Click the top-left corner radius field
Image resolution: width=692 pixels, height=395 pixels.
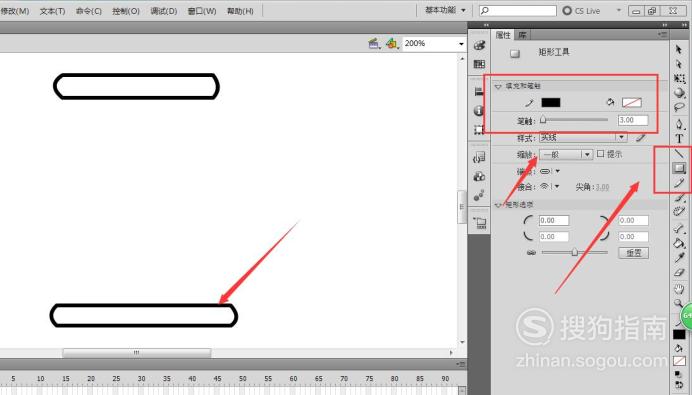coord(554,220)
